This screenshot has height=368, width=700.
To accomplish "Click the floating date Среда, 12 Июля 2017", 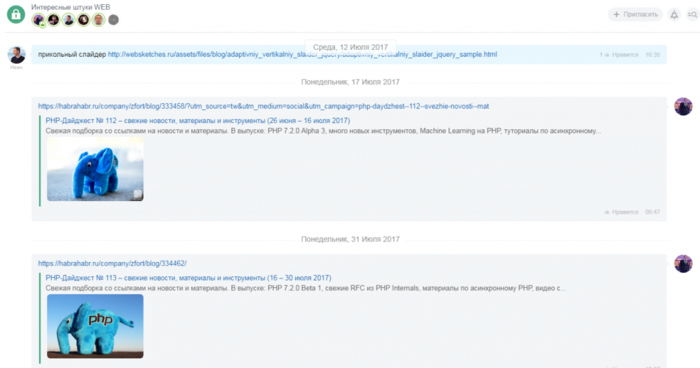I will tap(350, 47).
